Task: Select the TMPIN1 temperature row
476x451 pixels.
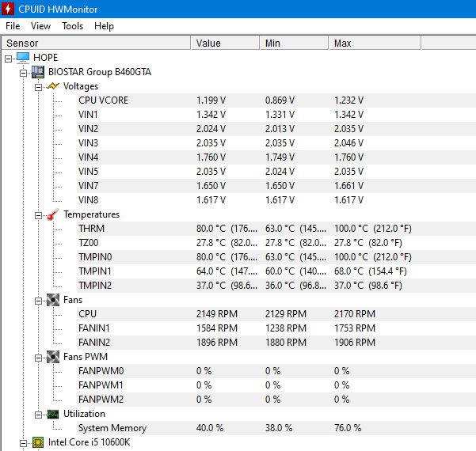Action: click(276, 271)
